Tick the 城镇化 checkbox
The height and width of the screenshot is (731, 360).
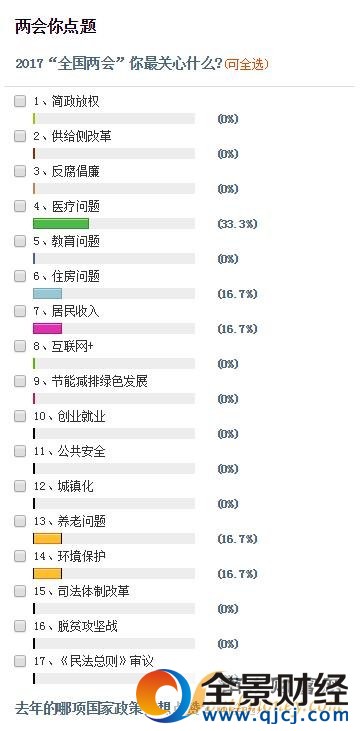[20, 486]
